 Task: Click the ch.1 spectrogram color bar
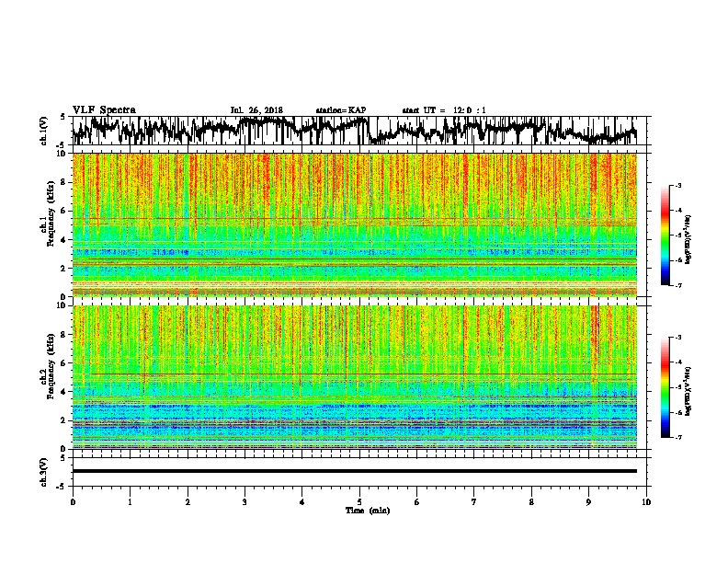click(x=665, y=236)
